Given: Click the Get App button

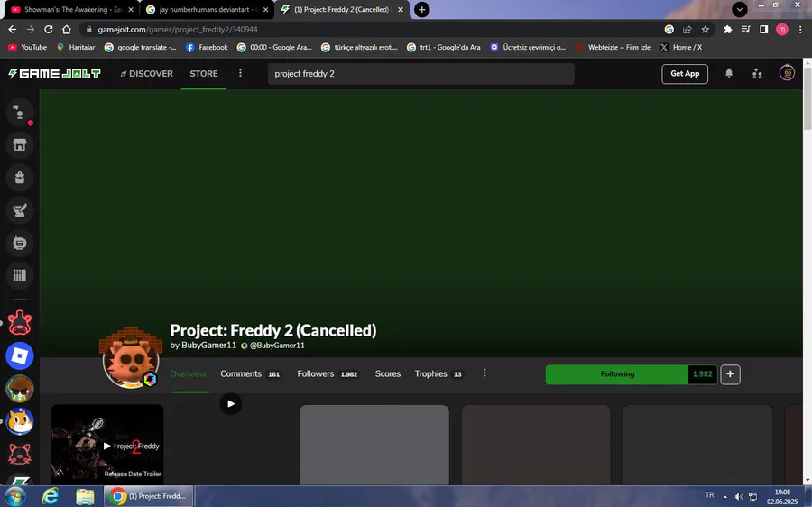Looking at the screenshot, I should (x=685, y=74).
